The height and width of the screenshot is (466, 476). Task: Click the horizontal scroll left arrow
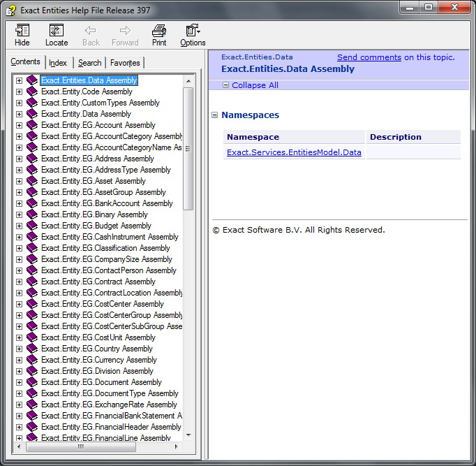19,446
